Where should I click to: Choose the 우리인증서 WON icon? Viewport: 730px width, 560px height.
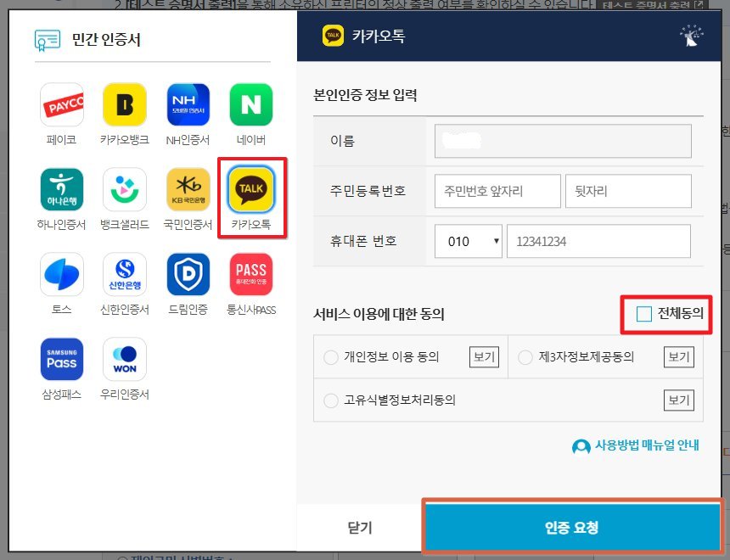point(125,359)
